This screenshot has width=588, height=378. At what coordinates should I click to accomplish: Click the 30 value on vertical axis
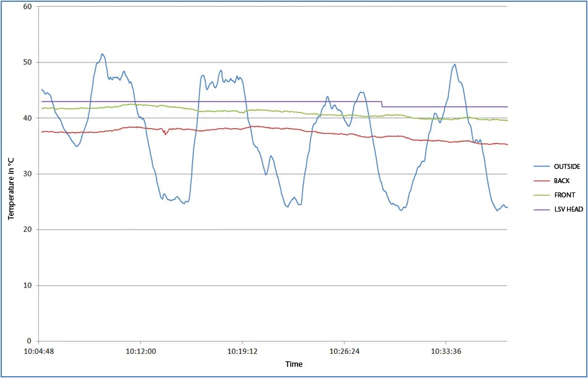[28, 174]
